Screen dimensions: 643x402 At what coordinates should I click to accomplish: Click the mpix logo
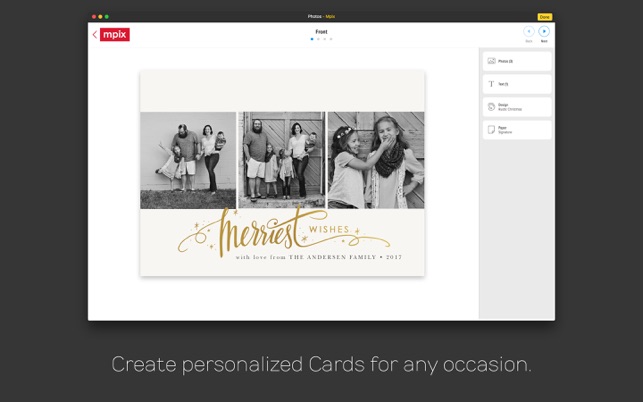(115, 34)
